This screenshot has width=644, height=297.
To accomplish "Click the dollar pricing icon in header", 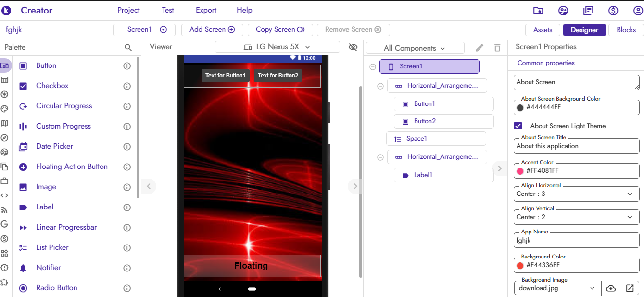I will click(x=613, y=11).
